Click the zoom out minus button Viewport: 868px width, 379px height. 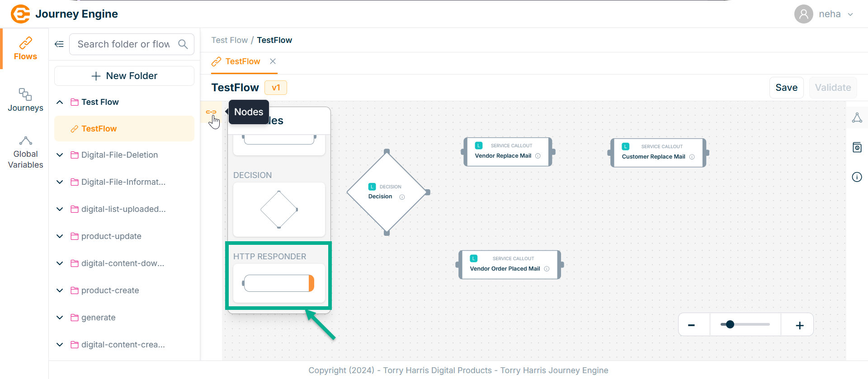(691, 325)
